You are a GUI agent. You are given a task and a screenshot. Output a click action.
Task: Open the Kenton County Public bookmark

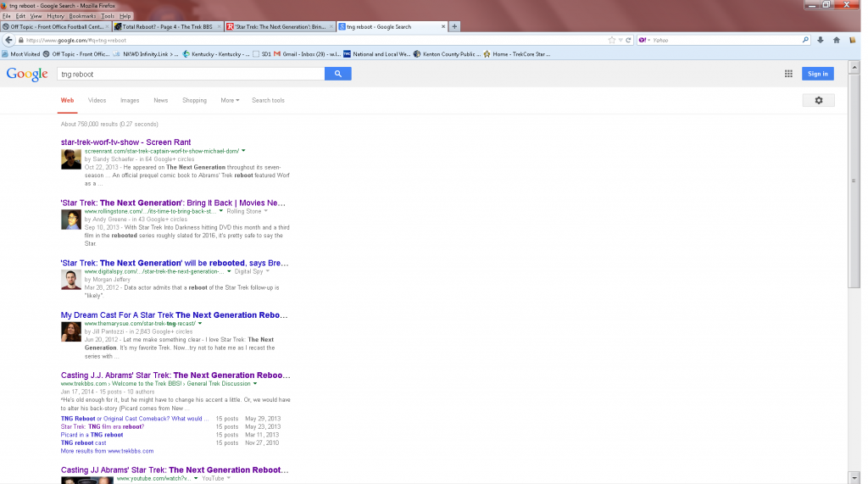pos(448,54)
